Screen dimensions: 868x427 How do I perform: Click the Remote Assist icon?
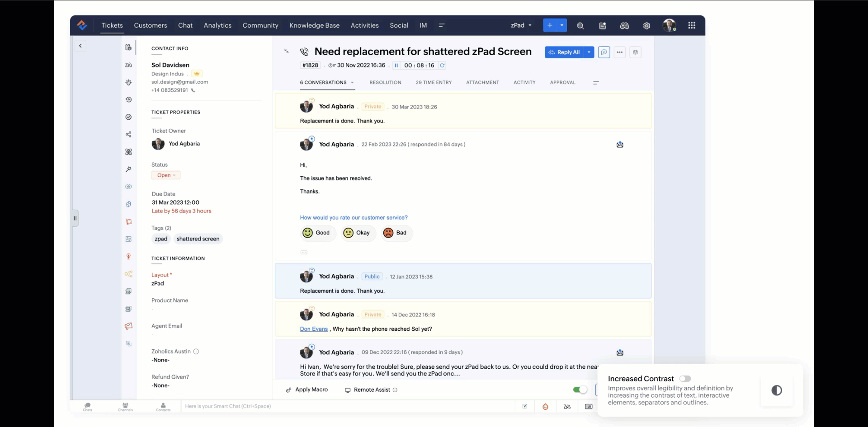click(x=348, y=390)
